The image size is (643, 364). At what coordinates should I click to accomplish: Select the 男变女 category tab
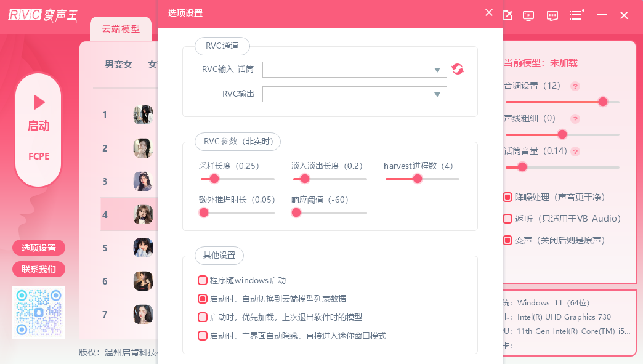pyautogui.click(x=119, y=64)
